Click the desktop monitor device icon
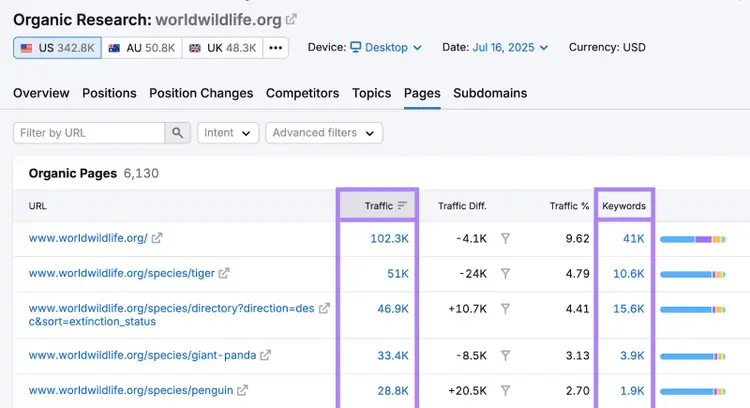Screen dimensions: 750x408 pos(355,47)
